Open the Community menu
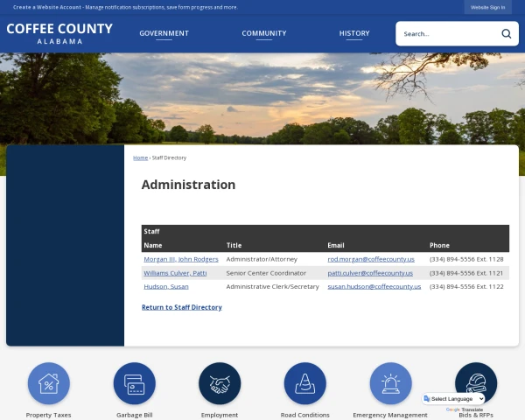This screenshot has width=525, height=420. (x=263, y=33)
